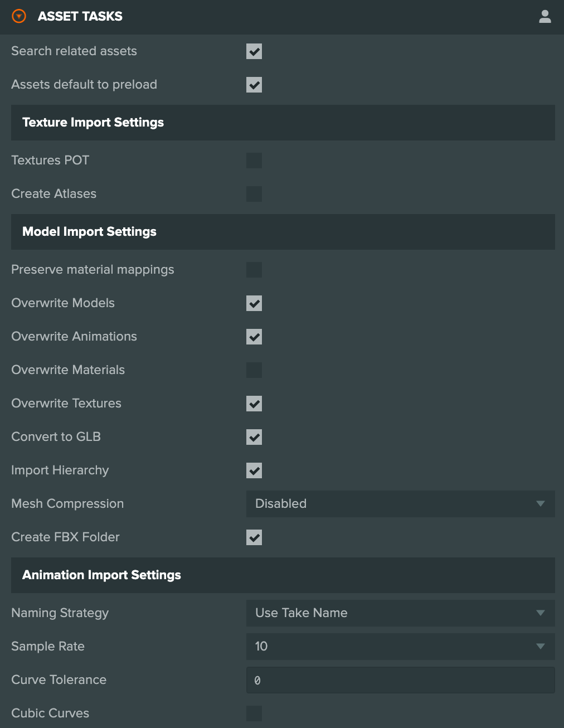The image size is (564, 728).
Task: Disable Overwrite Models checkbox
Action: click(254, 303)
